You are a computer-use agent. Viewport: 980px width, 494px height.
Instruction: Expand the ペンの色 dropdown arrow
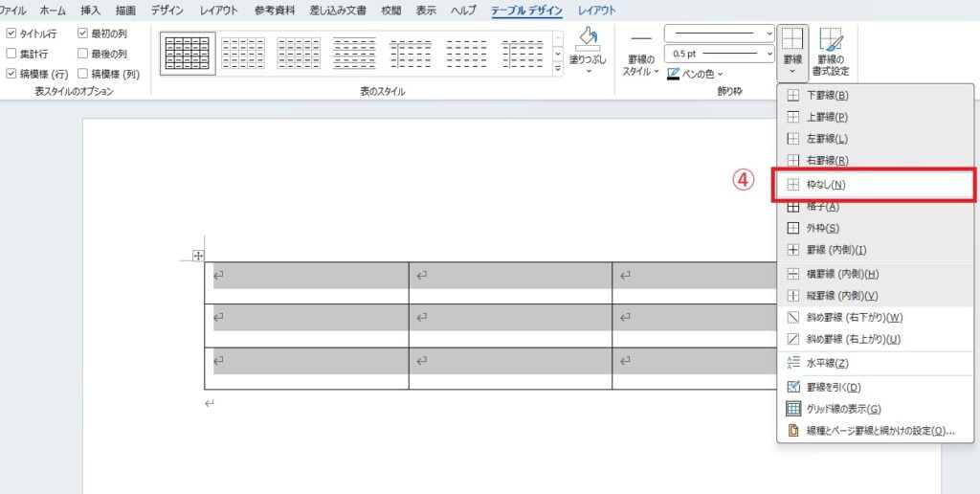[x=721, y=75]
